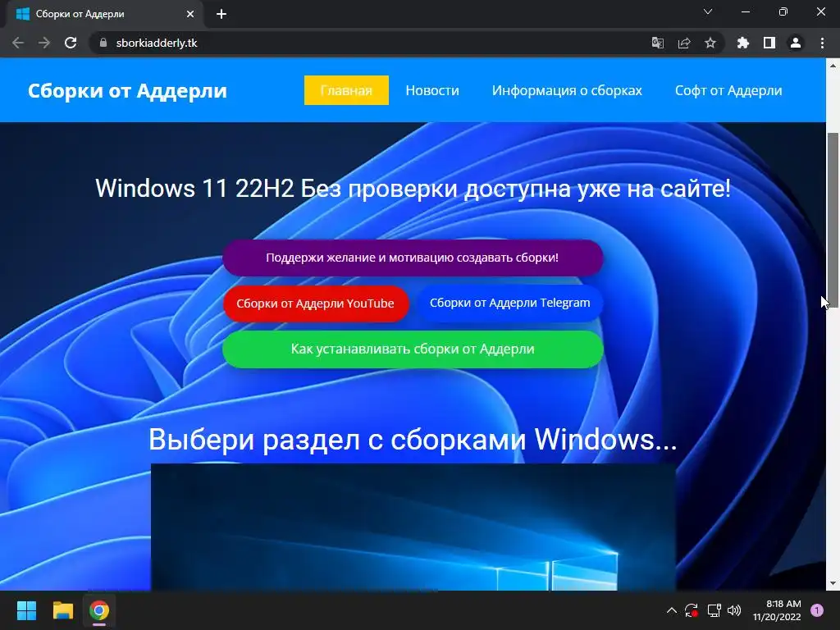This screenshot has width=840, height=630.
Task: Open the Windows Start menu
Action: tap(26, 610)
